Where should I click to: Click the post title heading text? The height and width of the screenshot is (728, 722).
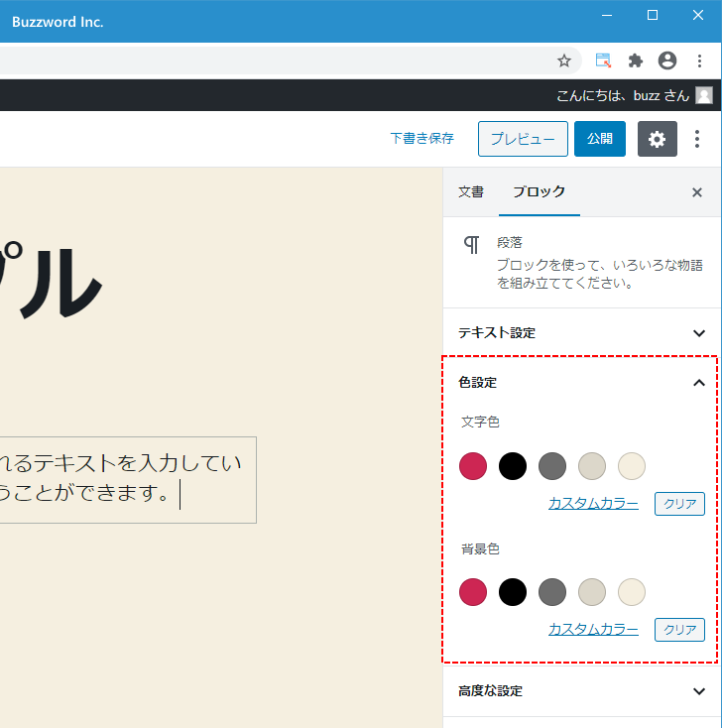coord(51,281)
